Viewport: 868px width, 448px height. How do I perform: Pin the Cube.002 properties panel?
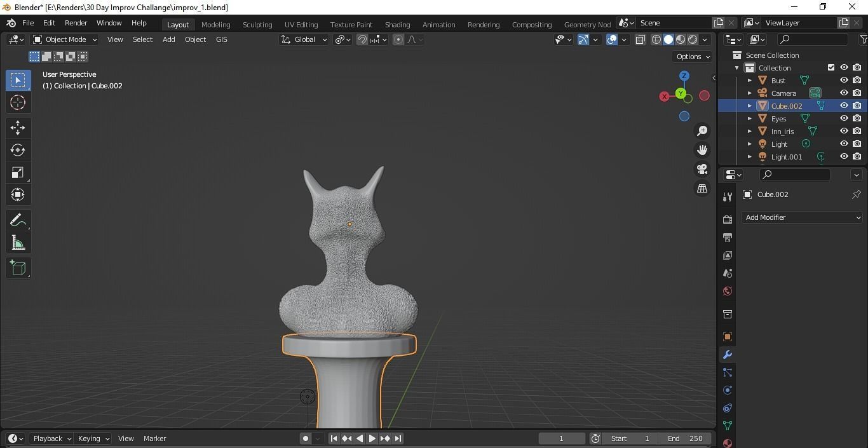point(856,194)
